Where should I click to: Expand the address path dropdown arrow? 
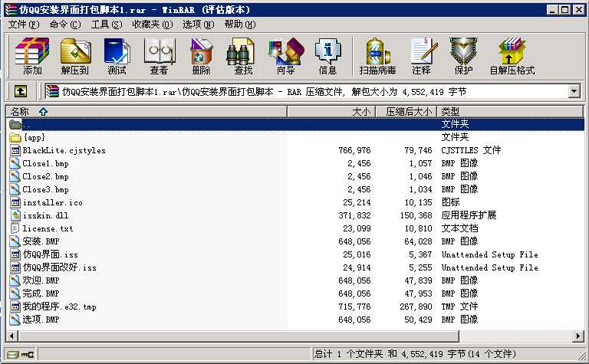tap(574, 91)
